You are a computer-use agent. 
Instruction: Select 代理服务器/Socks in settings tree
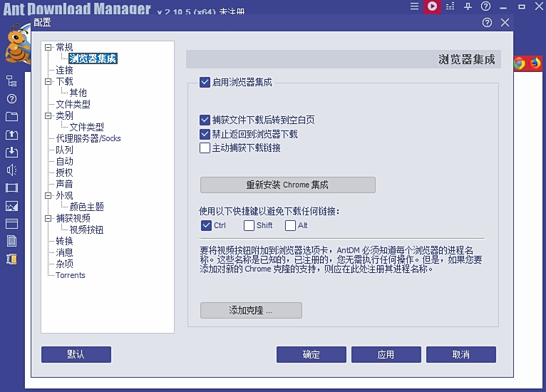point(88,138)
